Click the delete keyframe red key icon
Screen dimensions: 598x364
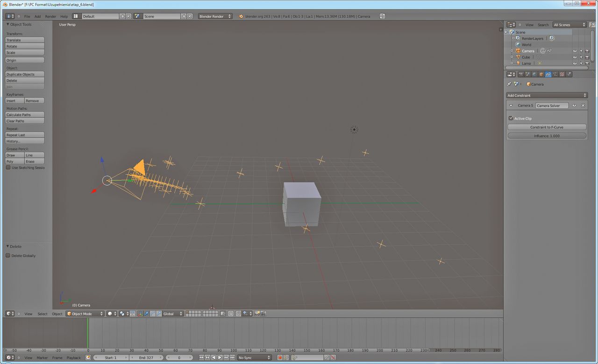coord(333,357)
